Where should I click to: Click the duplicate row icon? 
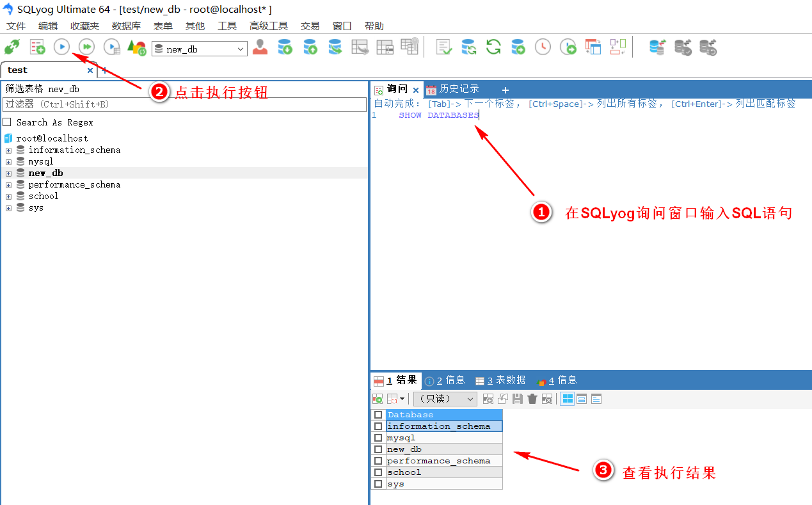coord(503,399)
